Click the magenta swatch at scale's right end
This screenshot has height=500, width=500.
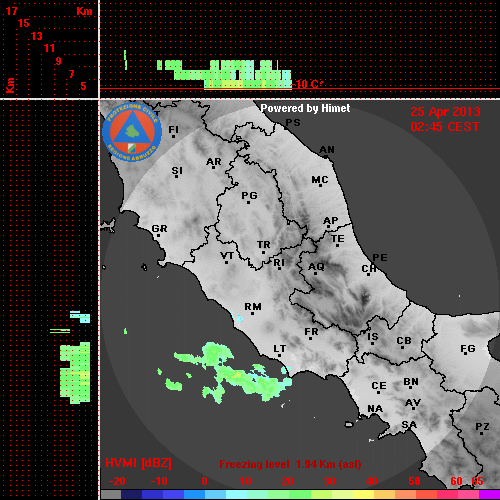489,494
